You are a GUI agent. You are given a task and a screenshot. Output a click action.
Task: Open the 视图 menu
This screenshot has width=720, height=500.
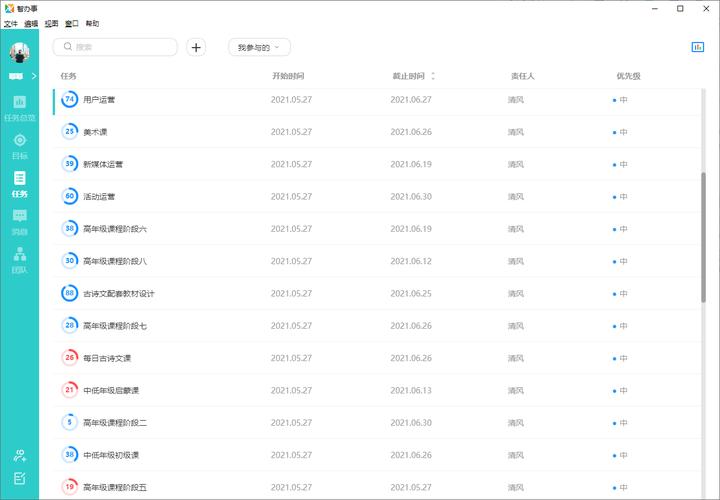51,23
